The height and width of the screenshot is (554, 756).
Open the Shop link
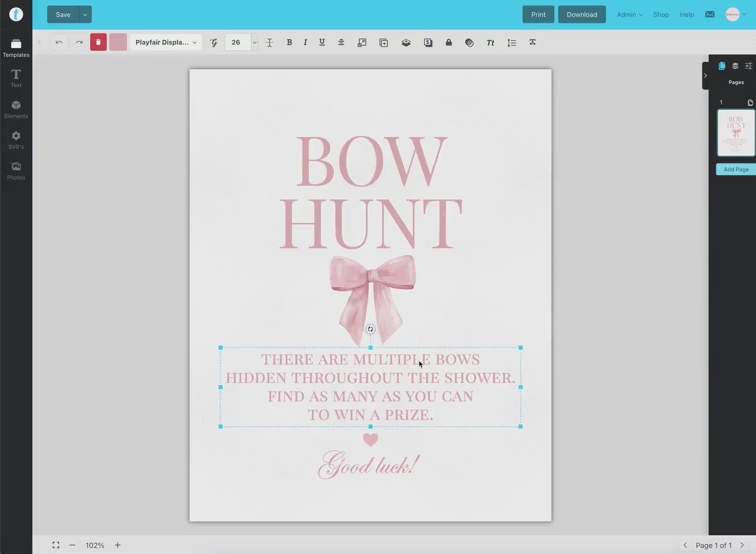point(661,15)
